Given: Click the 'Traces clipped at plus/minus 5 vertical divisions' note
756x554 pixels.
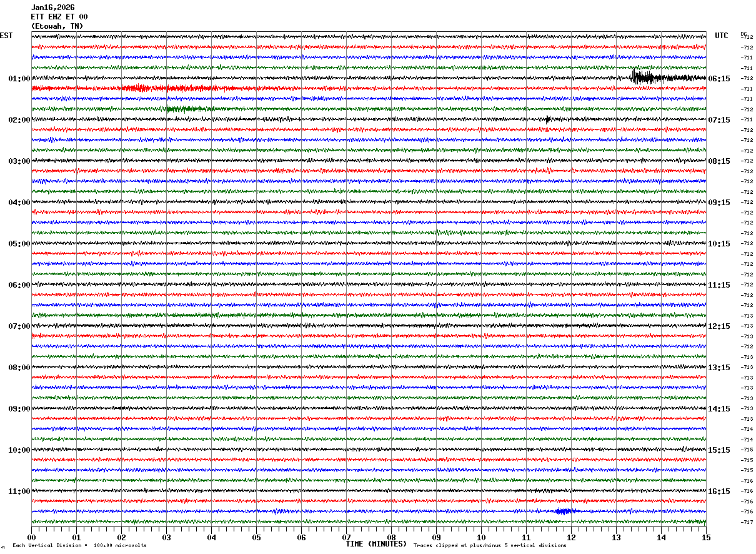Looking at the screenshot, I should (490, 546).
